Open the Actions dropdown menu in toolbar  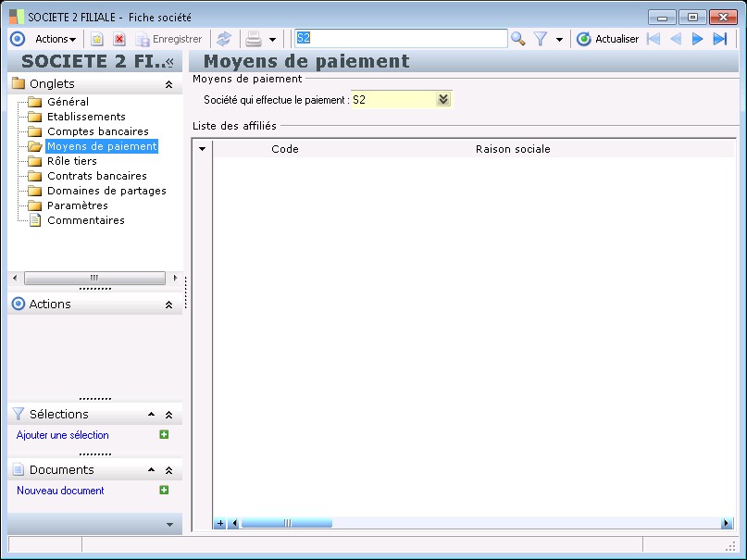(x=55, y=39)
